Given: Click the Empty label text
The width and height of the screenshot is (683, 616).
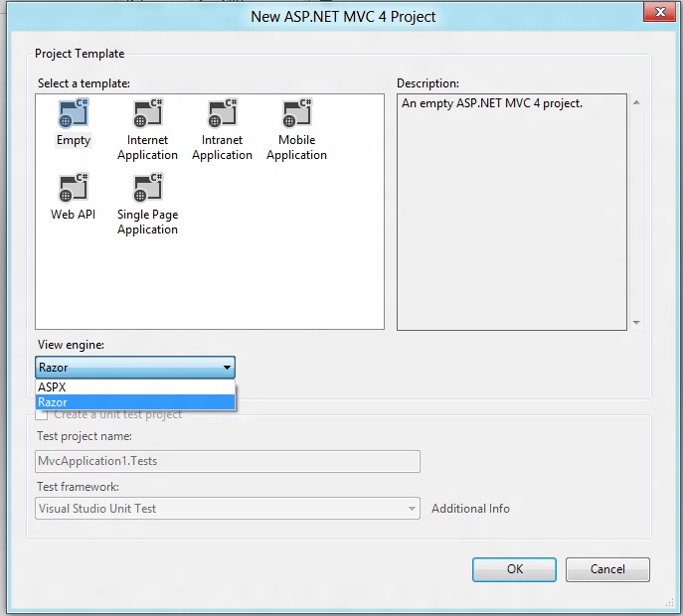Looking at the screenshot, I should (x=74, y=140).
